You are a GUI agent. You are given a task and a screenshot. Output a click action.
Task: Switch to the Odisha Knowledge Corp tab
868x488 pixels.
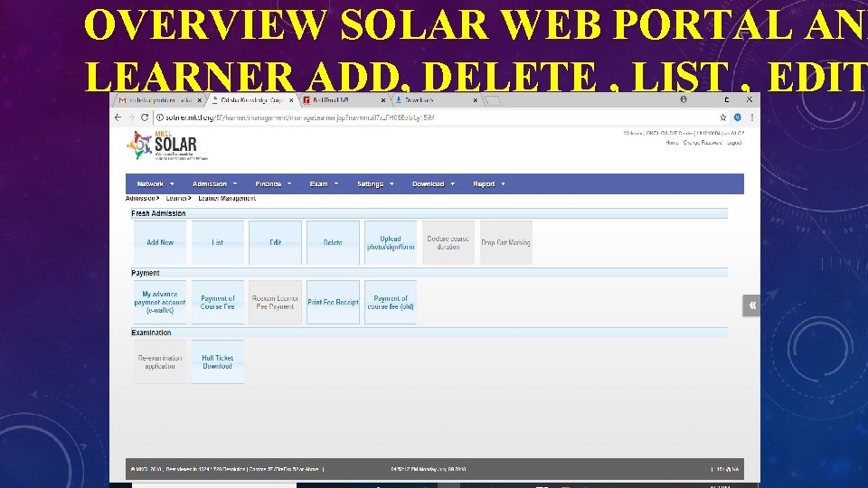click(x=252, y=100)
